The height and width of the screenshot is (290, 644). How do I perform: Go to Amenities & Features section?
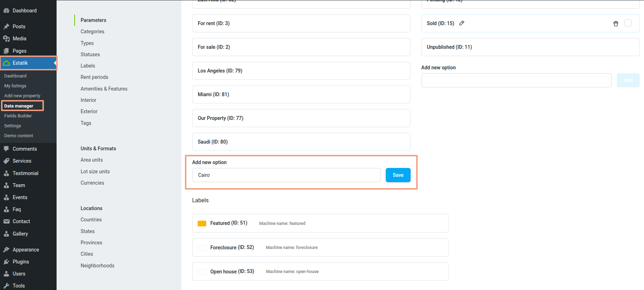(x=104, y=89)
